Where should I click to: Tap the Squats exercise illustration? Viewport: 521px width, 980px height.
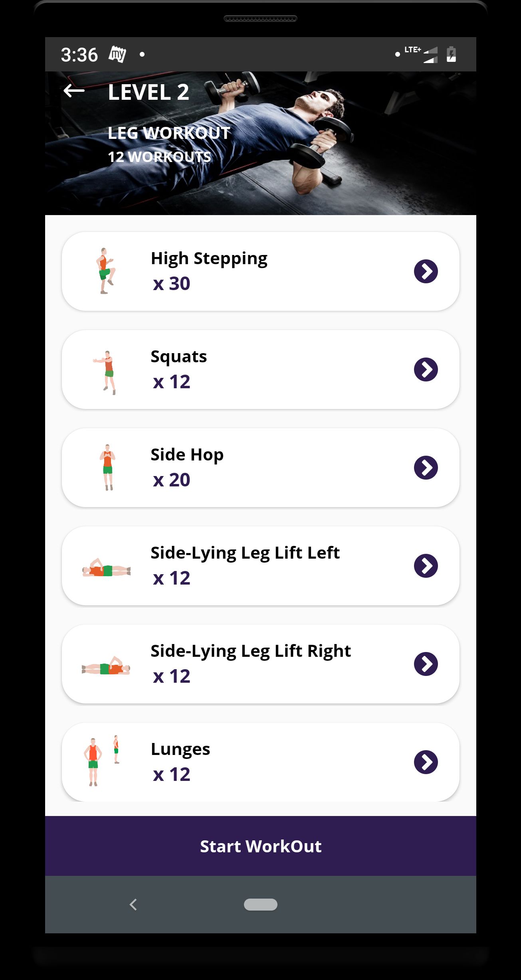(106, 372)
